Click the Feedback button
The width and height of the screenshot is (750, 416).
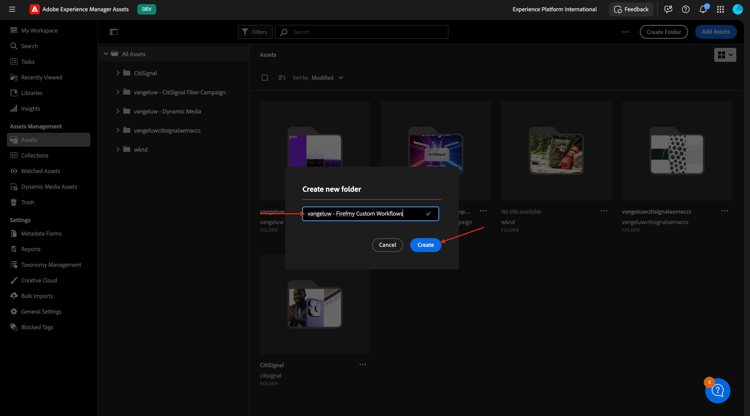tap(631, 9)
